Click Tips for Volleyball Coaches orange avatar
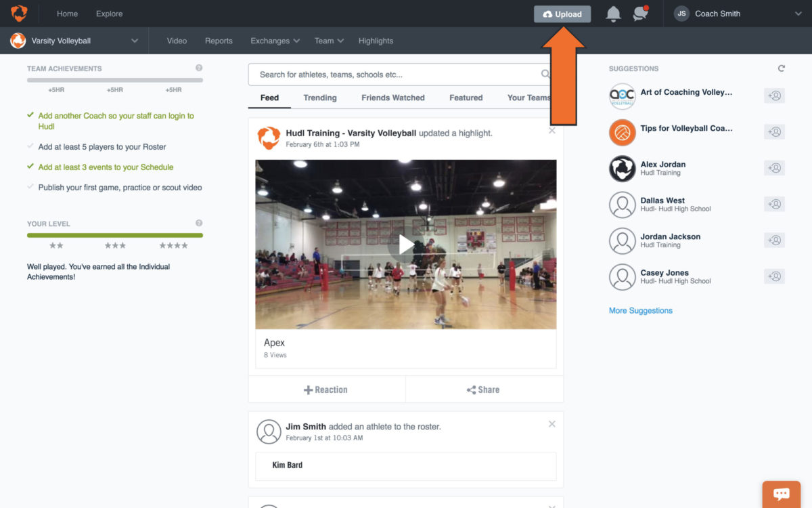This screenshot has width=812, height=508. (x=623, y=133)
